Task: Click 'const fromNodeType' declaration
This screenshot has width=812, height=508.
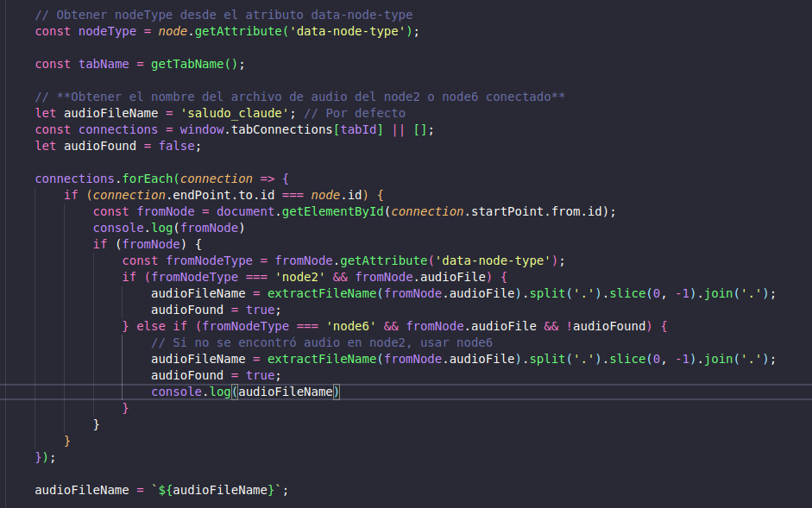Action: point(187,261)
